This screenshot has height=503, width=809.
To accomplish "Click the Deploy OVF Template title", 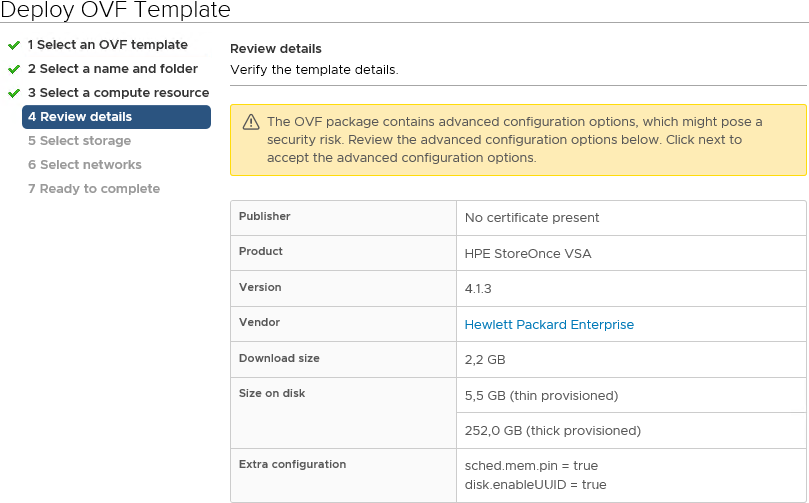I will click(116, 10).
